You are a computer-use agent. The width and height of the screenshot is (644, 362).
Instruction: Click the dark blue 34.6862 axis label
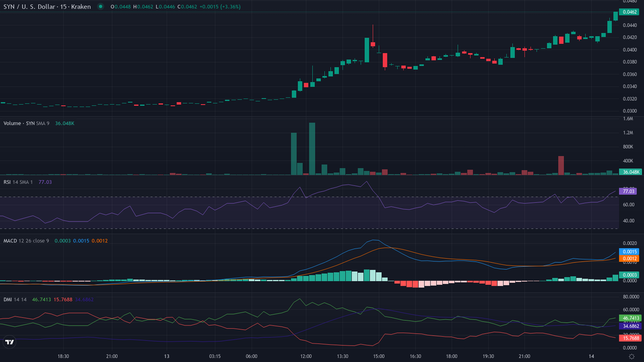[x=630, y=326]
